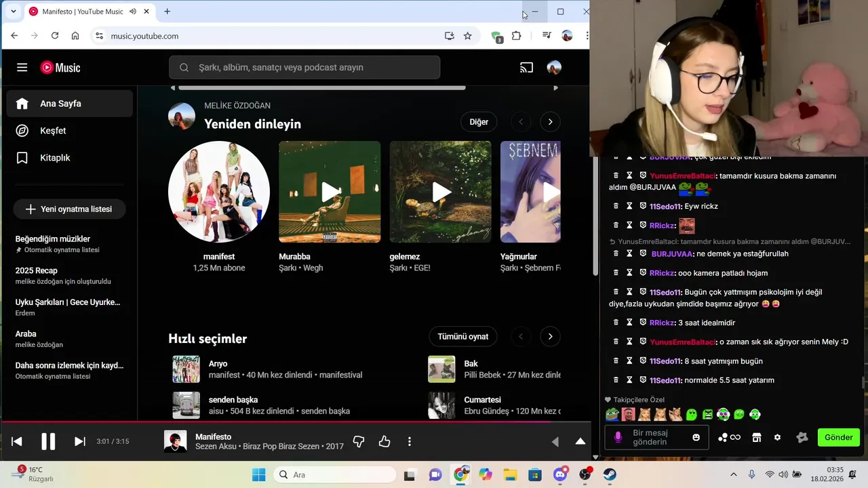Open Chrome home page button
868x488 pixels.
coord(75,36)
